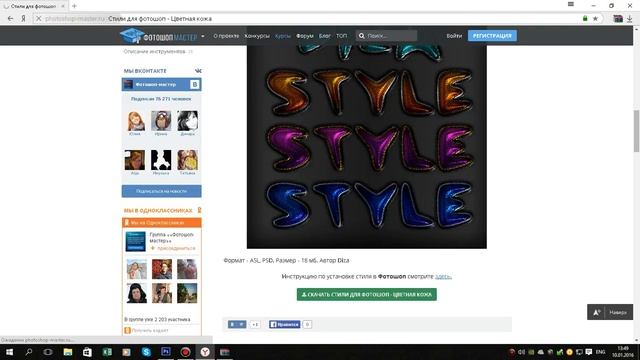The height and width of the screenshot is (360, 640).
Task: Go back with the browser back arrow
Action: (11, 18)
